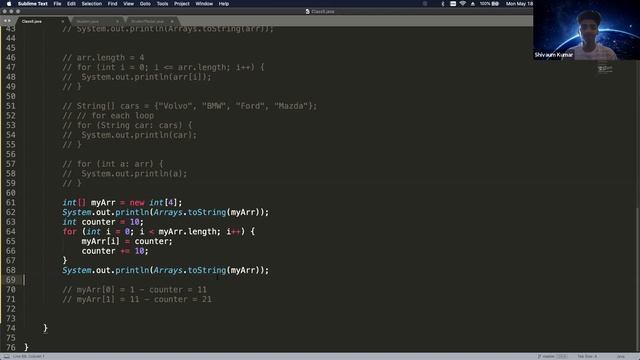Click line number 76 in gutter

[11, 347]
